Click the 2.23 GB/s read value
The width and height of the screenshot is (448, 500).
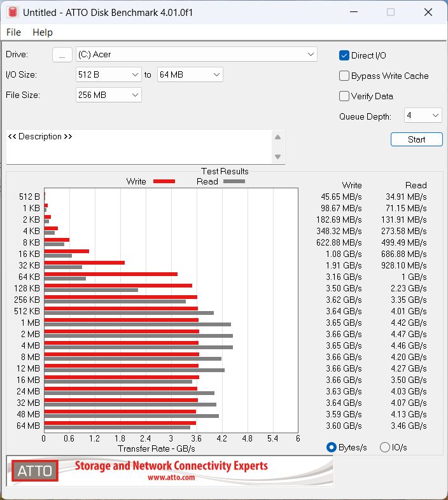pyautogui.click(x=409, y=288)
